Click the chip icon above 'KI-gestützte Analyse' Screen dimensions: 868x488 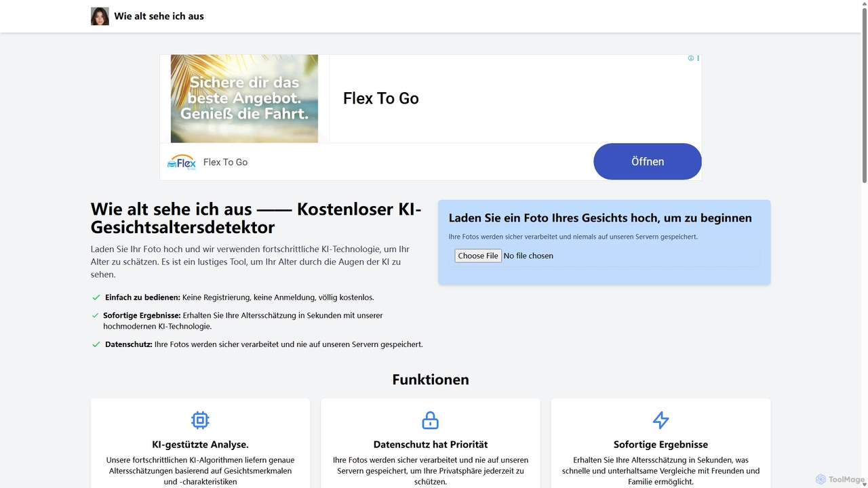pyautogui.click(x=200, y=420)
